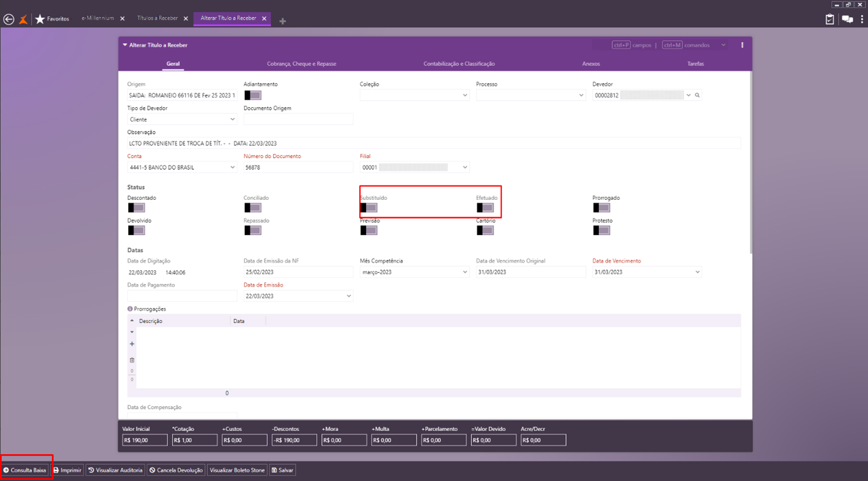Click the Consulta Baixa button
The width and height of the screenshot is (868, 481).
tap(25, 470)
